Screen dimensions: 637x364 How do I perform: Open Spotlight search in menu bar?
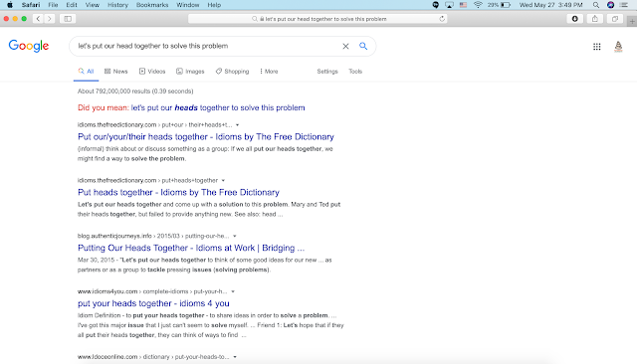(596, 5)
